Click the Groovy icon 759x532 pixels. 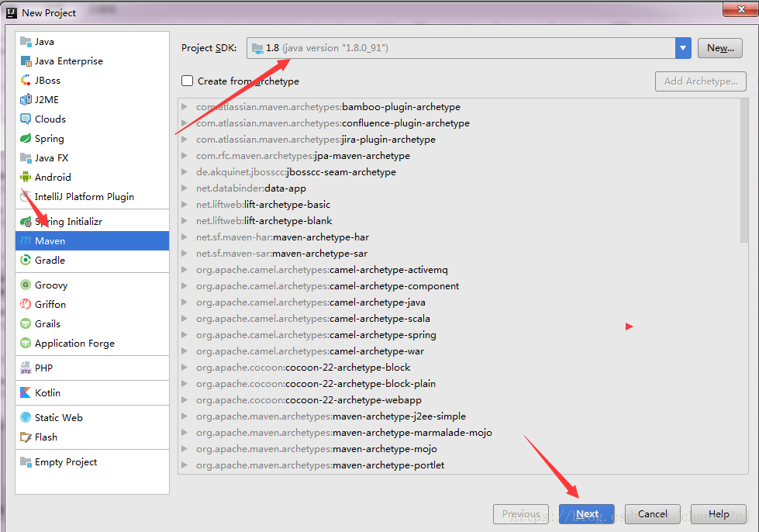point(26,285)
